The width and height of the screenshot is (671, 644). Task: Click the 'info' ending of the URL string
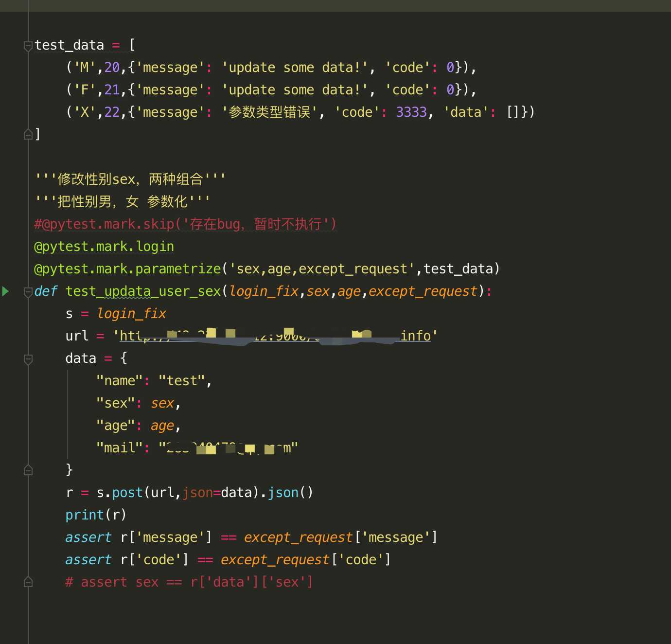click(416, 336)
